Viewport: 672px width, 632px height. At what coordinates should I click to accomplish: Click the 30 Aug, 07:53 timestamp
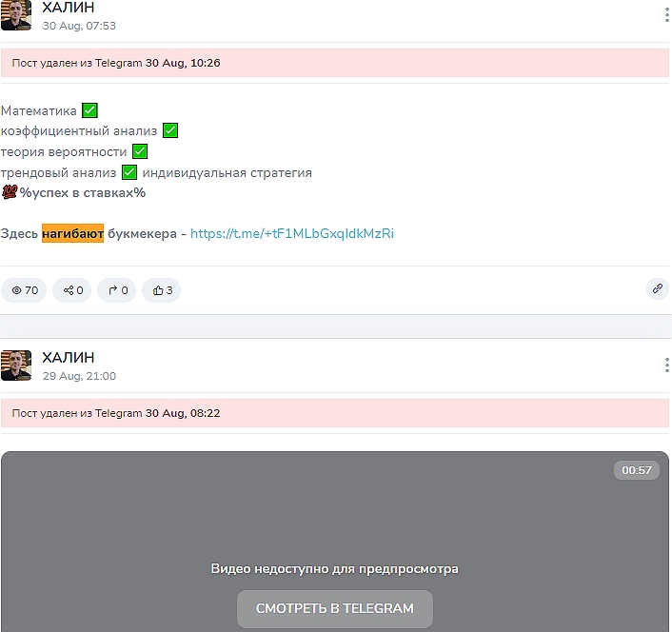click(79, 26)
